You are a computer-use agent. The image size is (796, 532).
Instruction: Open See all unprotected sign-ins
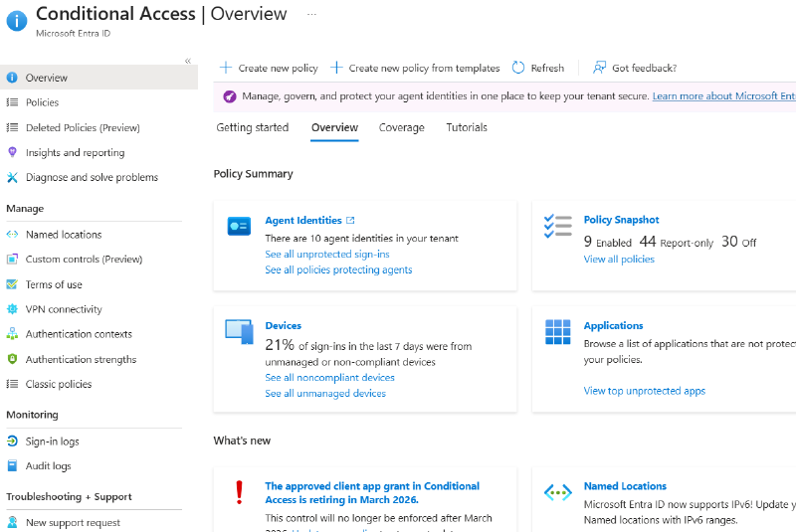(x=327, y=255)
